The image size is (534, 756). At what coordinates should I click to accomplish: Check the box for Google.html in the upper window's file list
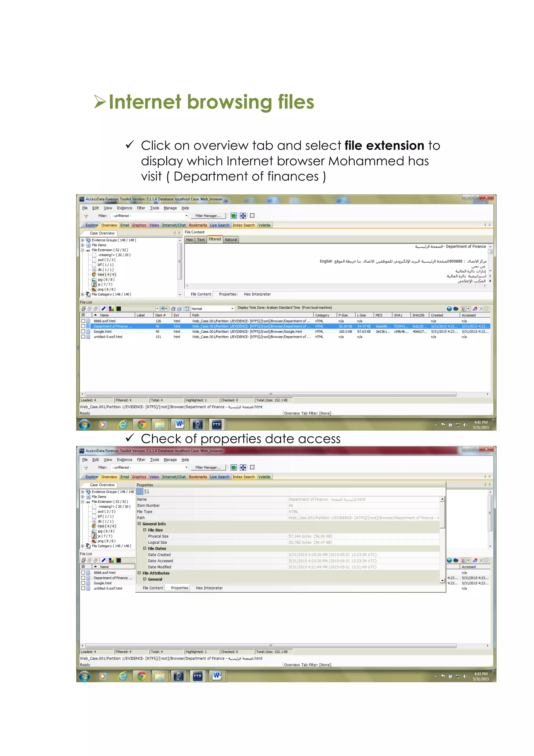click(x=83, y=332)
